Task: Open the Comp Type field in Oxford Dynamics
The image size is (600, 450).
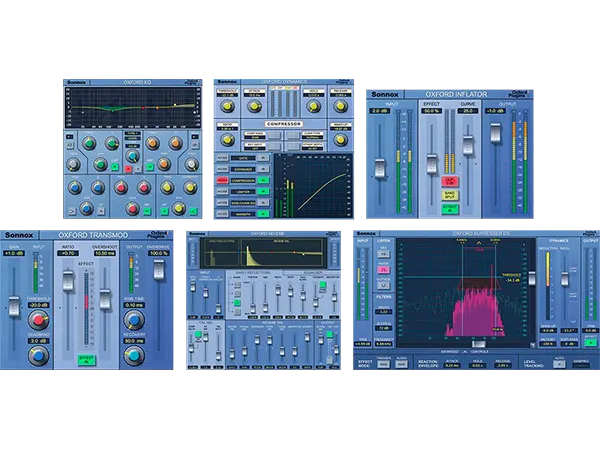Action: point(313,135)
